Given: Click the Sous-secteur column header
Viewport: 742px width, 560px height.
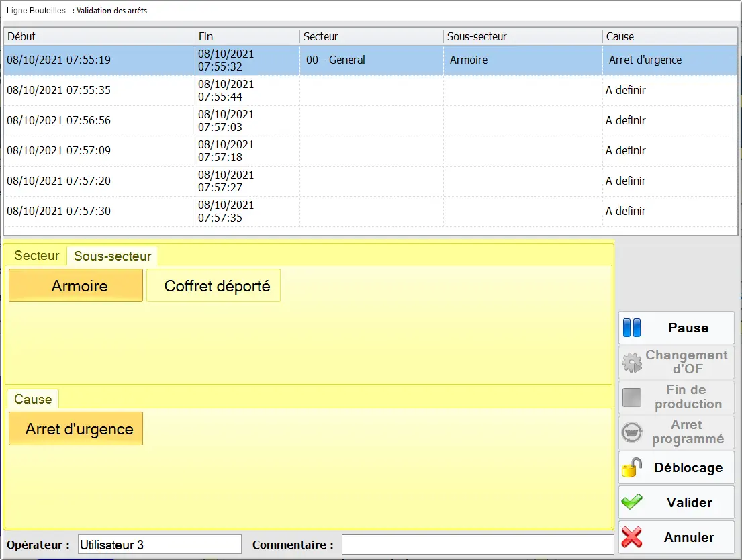Looking at the screenshot, I should point(523,36).
